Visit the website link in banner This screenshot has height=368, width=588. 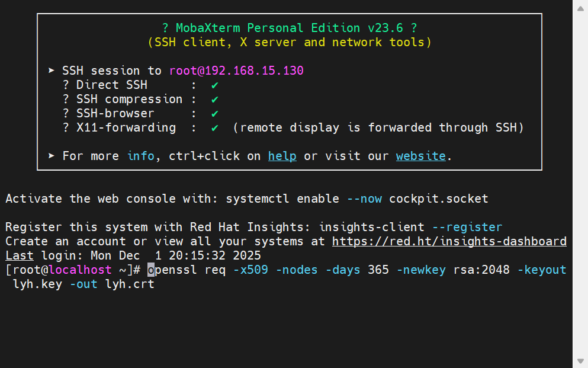pos(421,156)
